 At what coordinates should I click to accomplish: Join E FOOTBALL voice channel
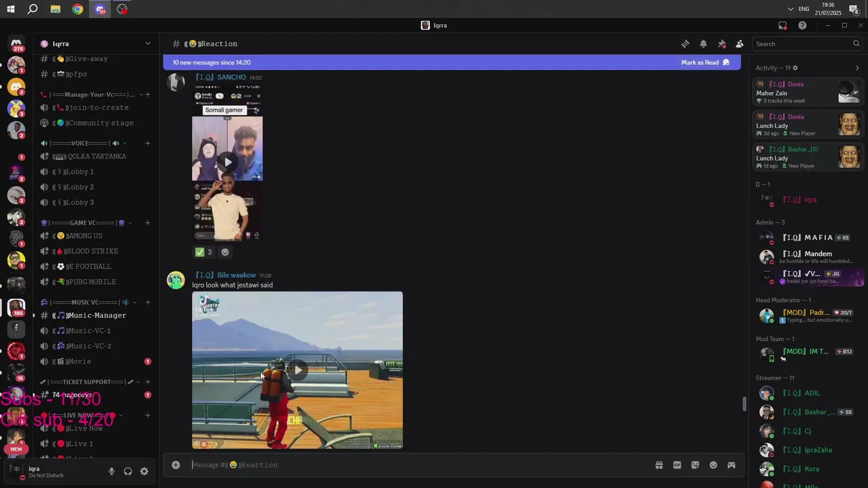[96, 267]
